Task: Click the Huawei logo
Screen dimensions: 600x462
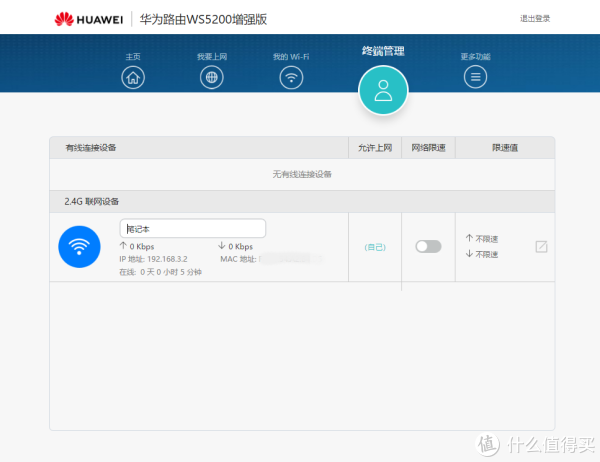Action: tap(89, 19)
